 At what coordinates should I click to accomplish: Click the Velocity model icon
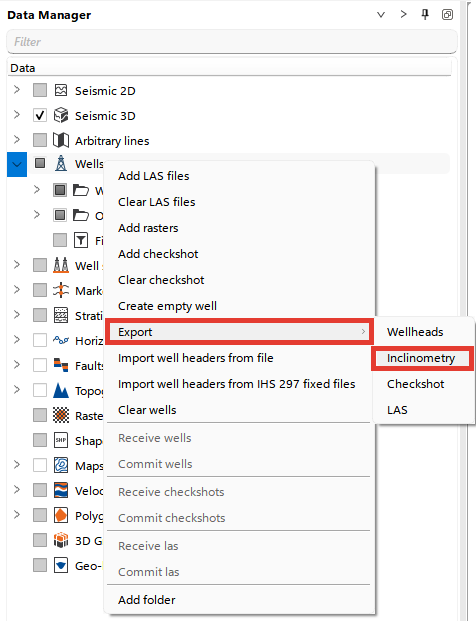pyautogui.click(x=61, y=490)
